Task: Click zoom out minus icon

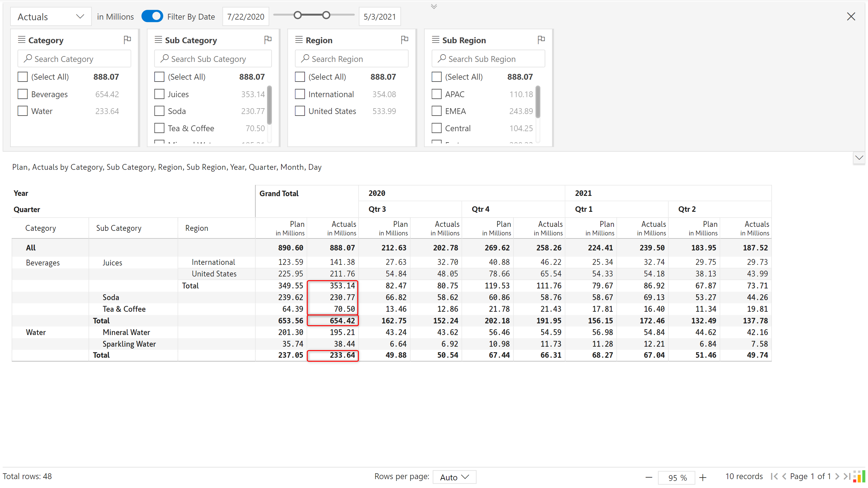Action: point(649,477)
